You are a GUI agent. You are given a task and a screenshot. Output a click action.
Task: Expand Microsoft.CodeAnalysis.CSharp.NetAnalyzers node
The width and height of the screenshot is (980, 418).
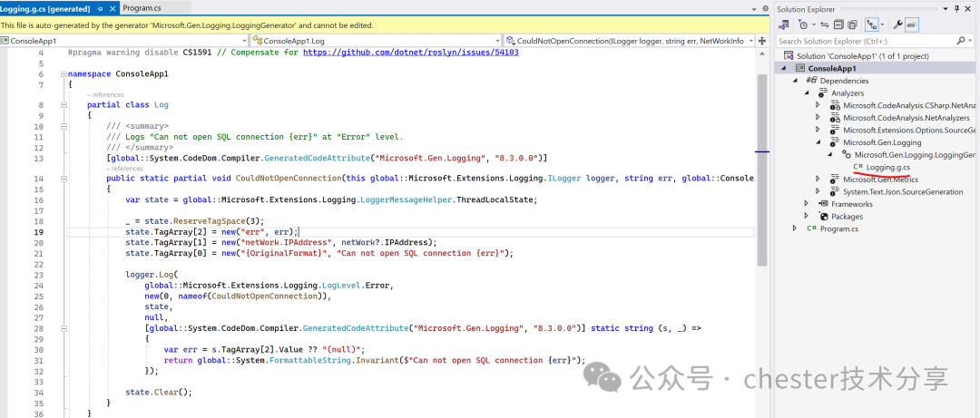[818, 105]
